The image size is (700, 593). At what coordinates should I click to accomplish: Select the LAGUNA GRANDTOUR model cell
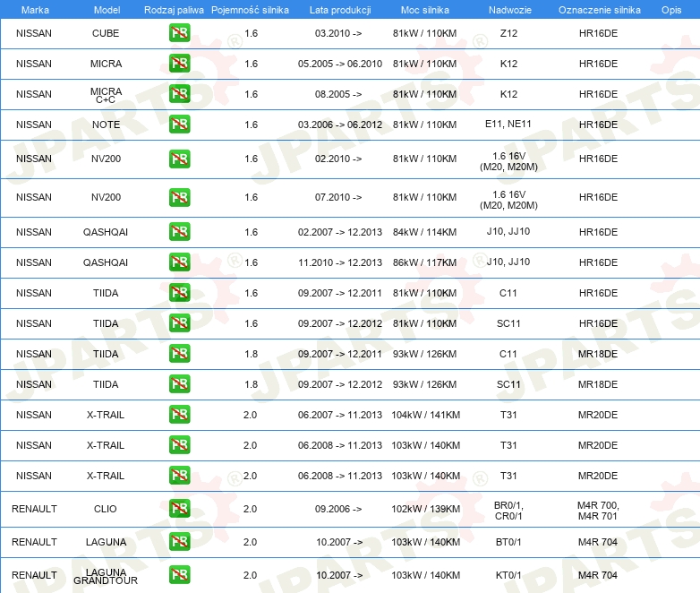click(x=106, y=577)
